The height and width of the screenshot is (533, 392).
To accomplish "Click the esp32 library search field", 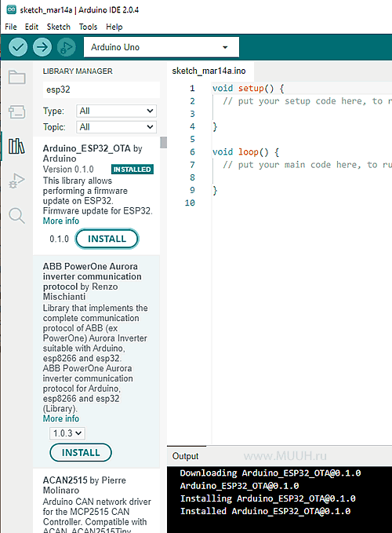I will click(x=101, y=89).
